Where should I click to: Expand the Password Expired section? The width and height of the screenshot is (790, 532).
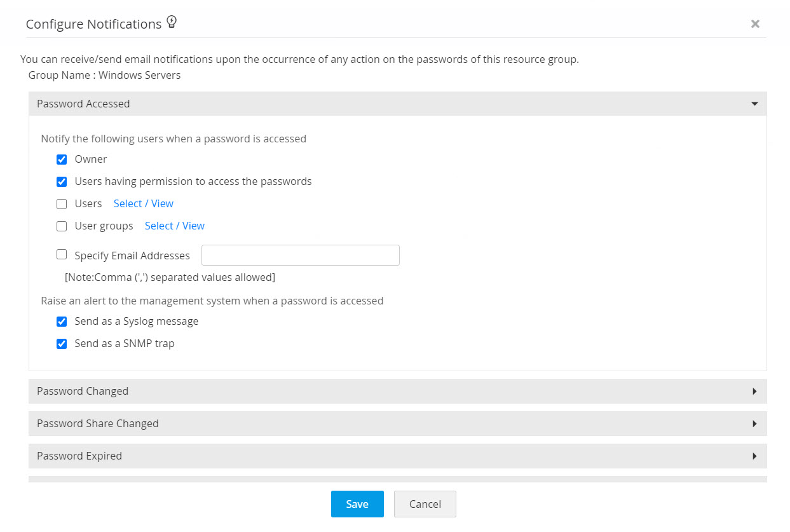pyautogui.click(x=754, y=456)
